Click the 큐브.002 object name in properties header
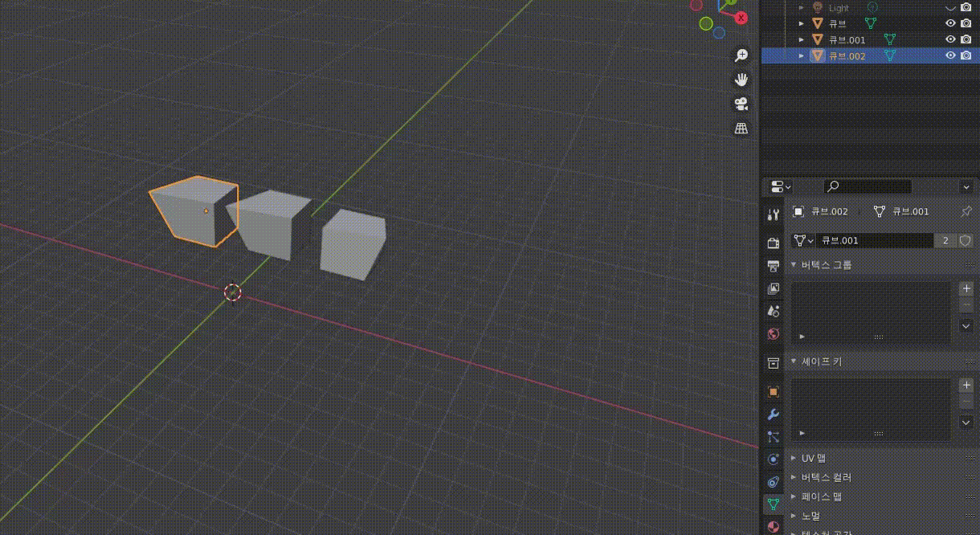The width and height of the screenshot is (980, 535). [x=829, y=211]
